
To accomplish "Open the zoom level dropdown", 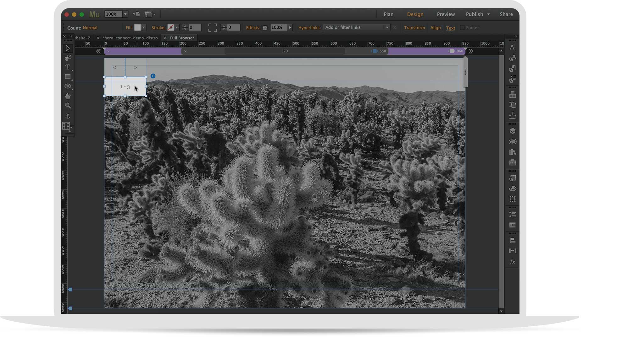I will point(125,14).
